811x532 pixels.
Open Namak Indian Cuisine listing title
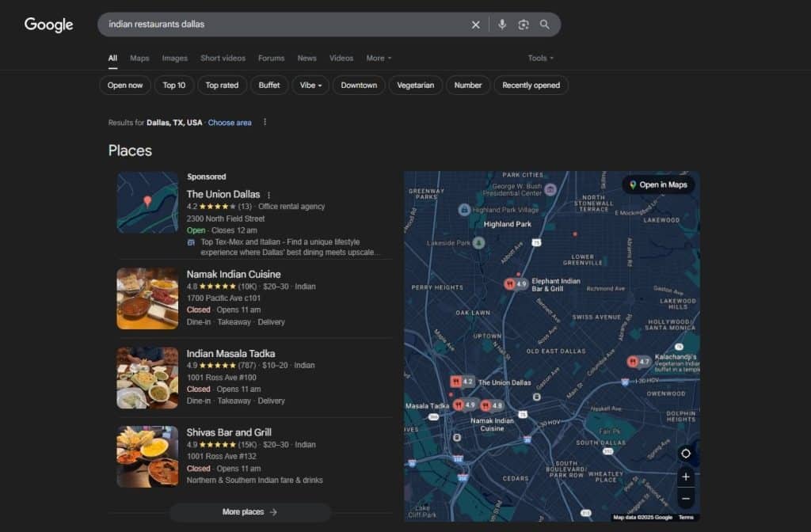(234, 274)
